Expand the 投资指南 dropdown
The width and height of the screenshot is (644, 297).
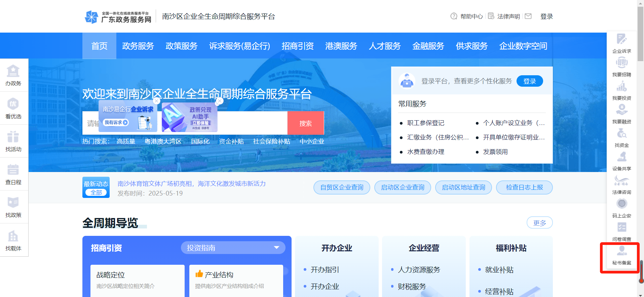pos(276,248)
